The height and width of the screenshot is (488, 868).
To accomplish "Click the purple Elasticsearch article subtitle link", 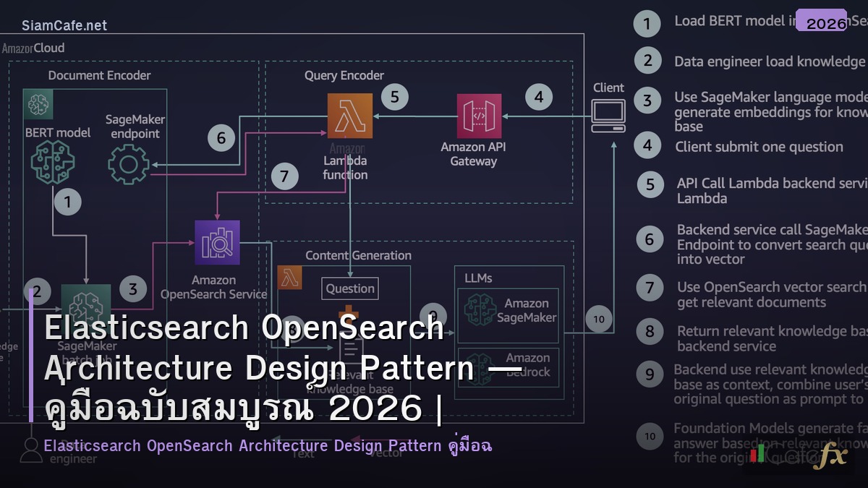I will click(x=268, y=446).
